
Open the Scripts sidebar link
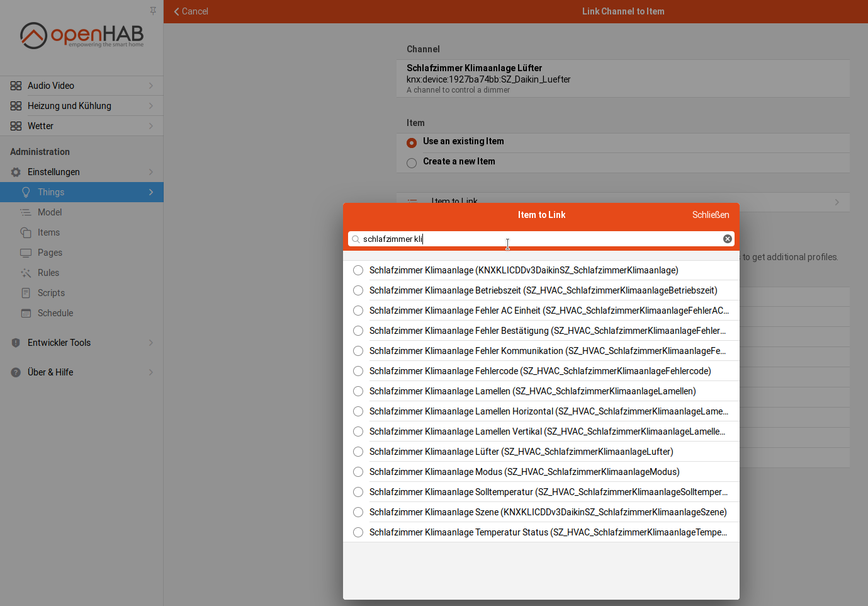tap(82, 293)
